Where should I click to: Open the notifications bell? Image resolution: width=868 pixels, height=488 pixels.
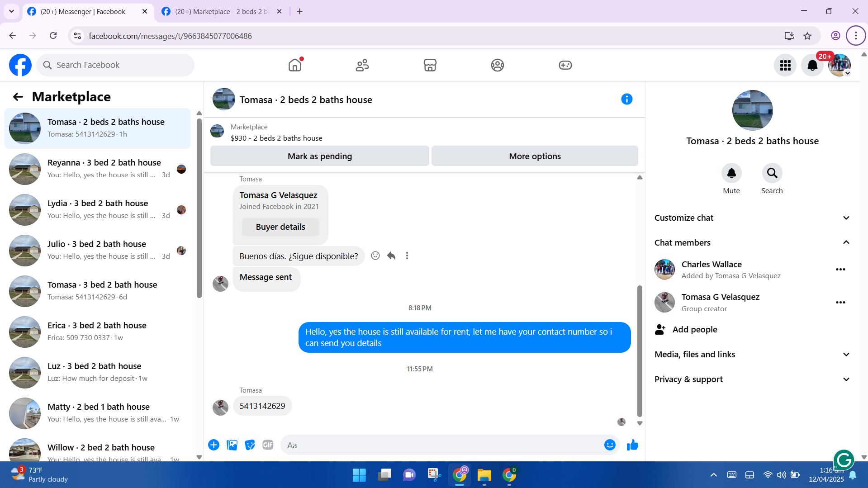click(x=812, y=66)
